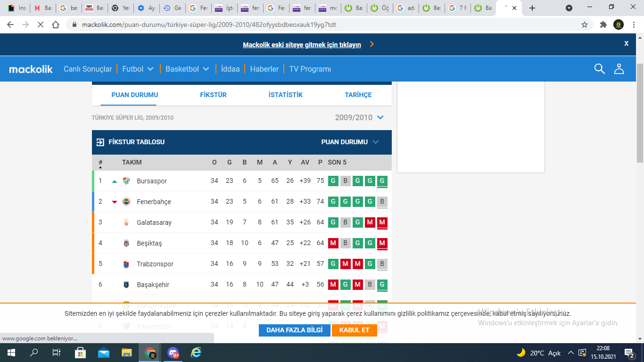This screenshot has width=644, height=362.
Task: Open Canlı Sonuçlar in the navigation
Action: click(x=88, y=69)
